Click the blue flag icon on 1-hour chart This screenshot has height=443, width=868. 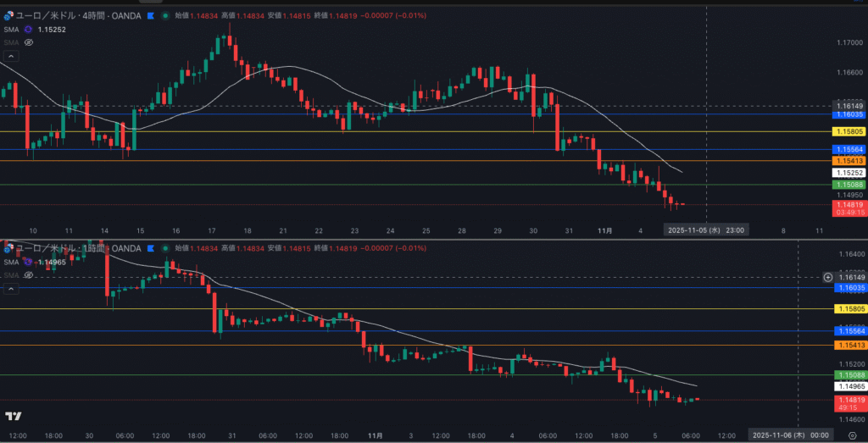pos(151,248)
